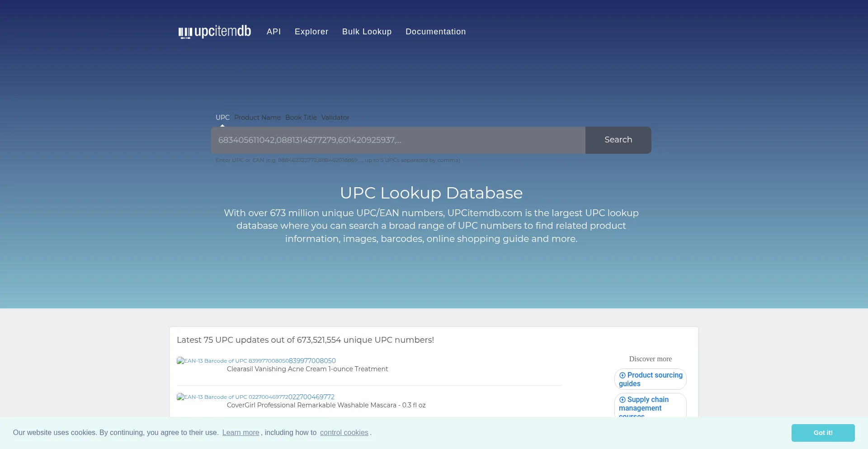The width and height of the screenshot is (868, 449).
Task: Switch to the Validator tab
Action: click(x=335, y=118)
